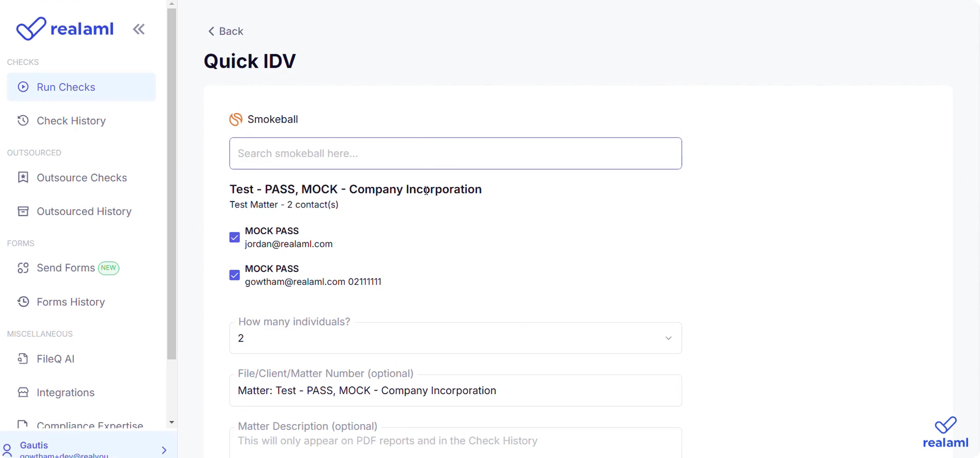This screenshot has width=980, height=458.
Task: Click the FileQ AI document icon
Action: click(23, 359)
